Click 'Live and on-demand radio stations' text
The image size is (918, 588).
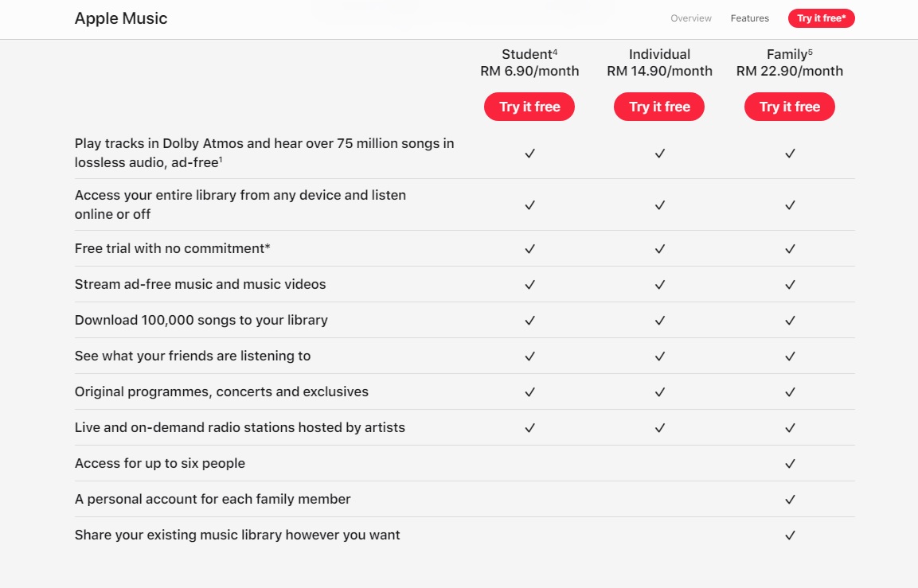pos(240,427)
